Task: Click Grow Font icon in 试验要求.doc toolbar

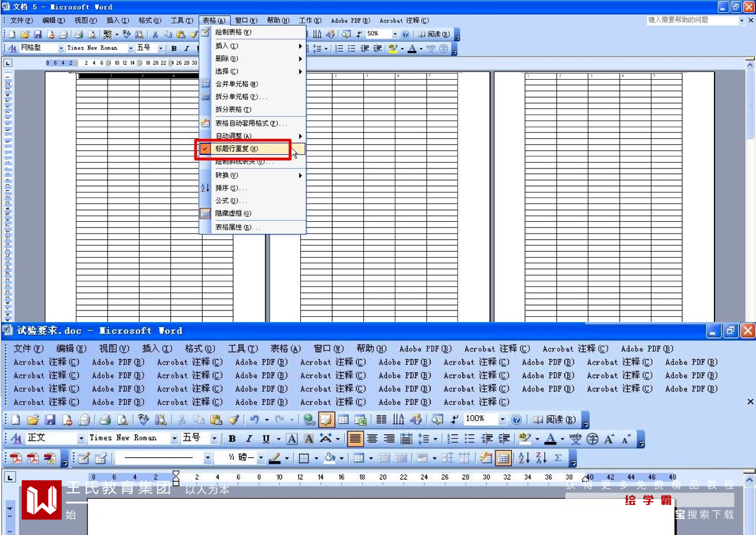Action: point(609,439)
